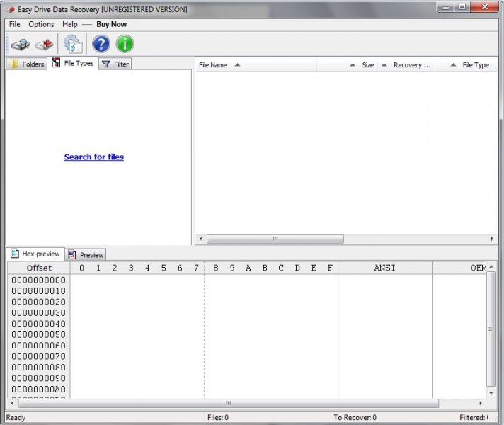The width and height of the screenshot is (504, 425).
Task: Click hex view scroll right arrow
Action: point(481,403)
